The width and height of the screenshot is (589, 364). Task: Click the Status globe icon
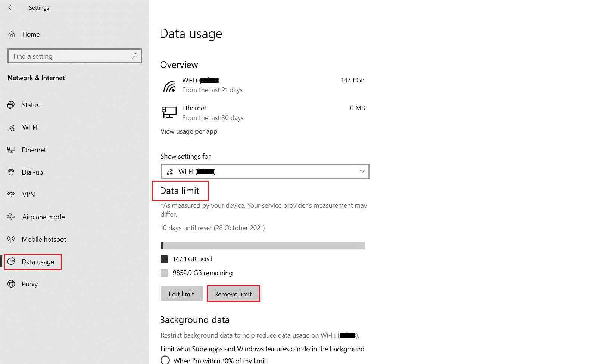(x=11, y=105)
